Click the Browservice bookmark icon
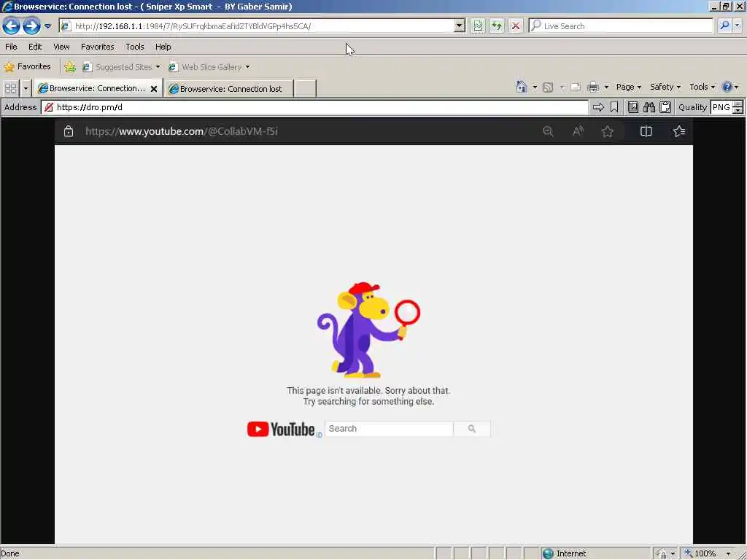Image resolution: width=747 pixels, height=560 pixels. (614, 107)
